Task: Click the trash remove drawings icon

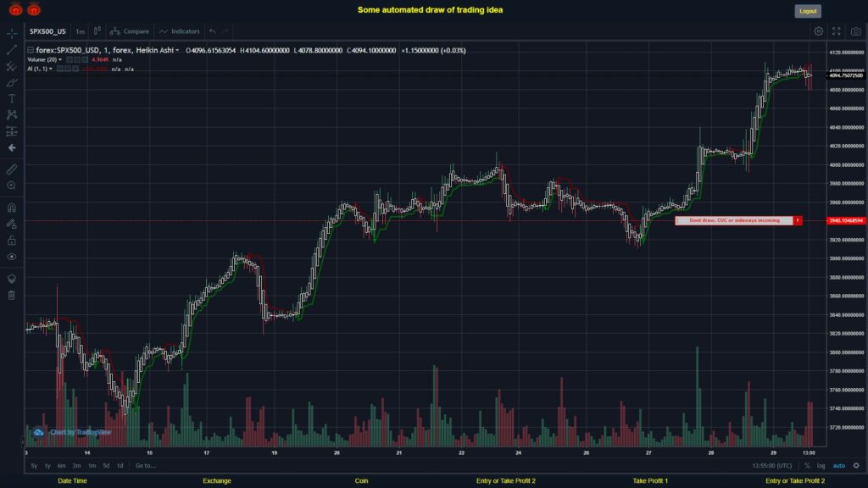Action: pos(12,295)
